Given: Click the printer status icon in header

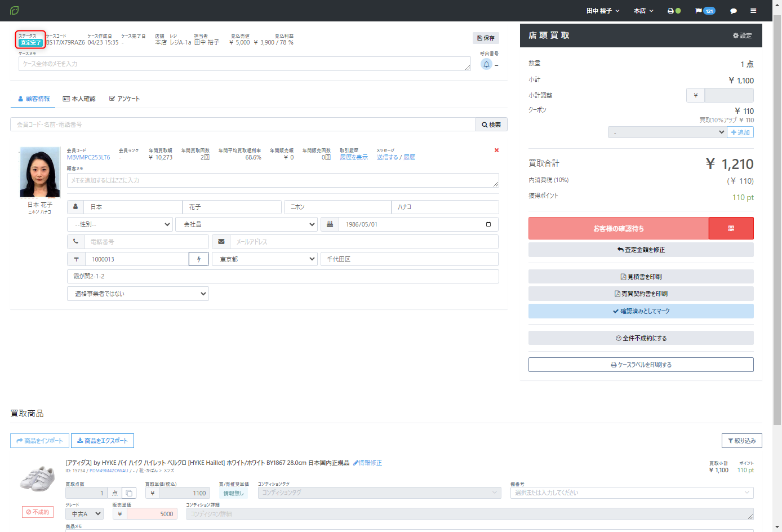Looking at the screenshot, I should (674, 11).
